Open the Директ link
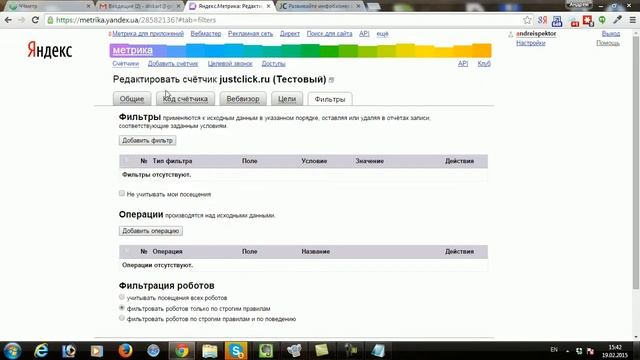The height and width of the screenshot is (360, 640). pos(290,34)
